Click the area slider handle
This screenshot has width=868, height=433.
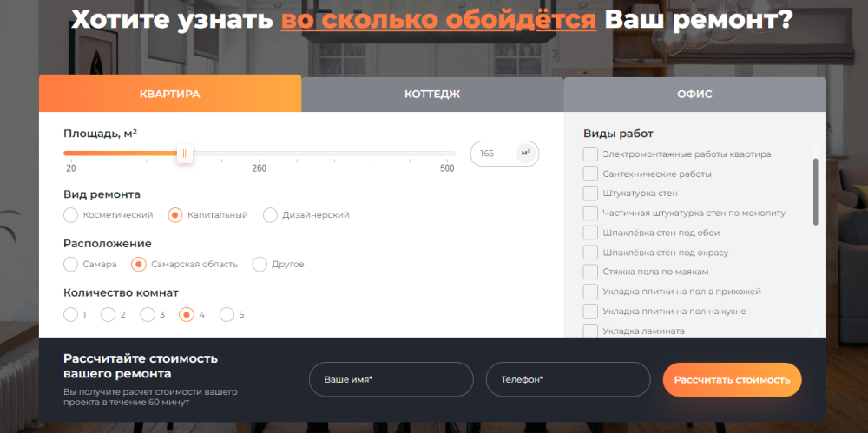184,154
